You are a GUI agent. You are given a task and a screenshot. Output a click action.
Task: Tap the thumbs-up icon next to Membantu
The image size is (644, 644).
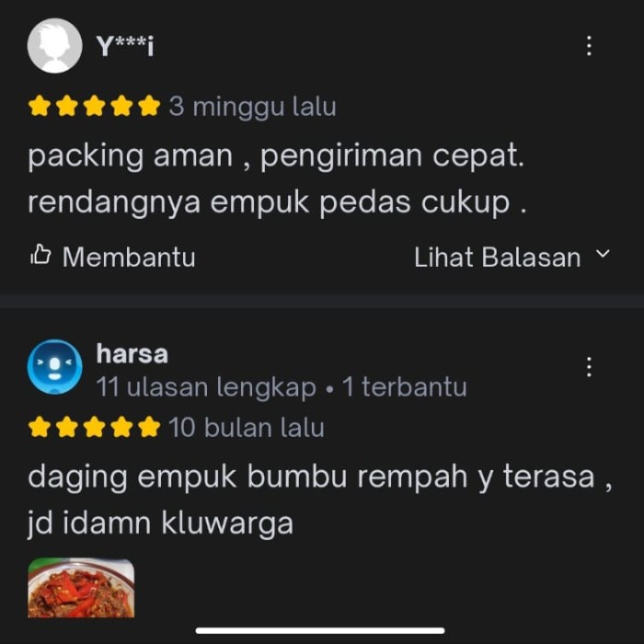pos(40,256)
